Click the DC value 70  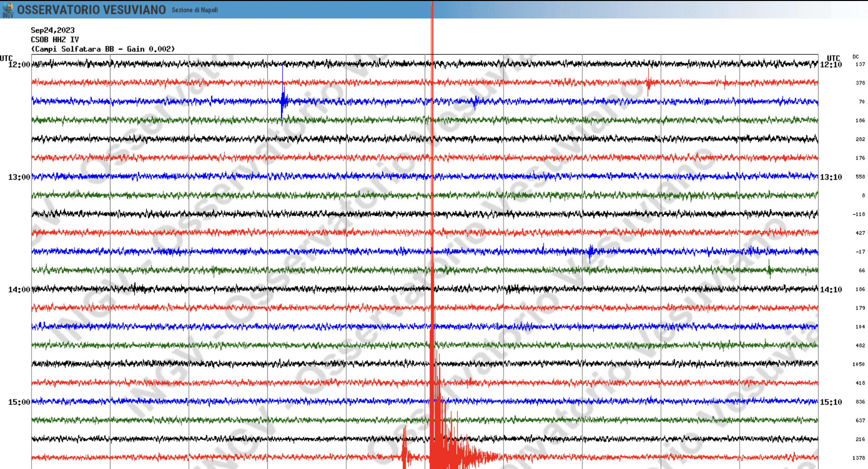[862, 102]
